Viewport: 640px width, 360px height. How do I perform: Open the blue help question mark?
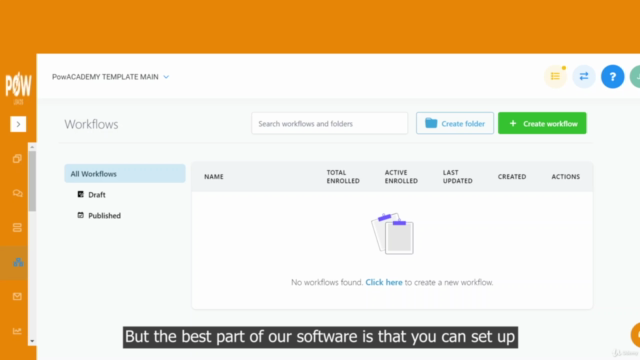tap(613, 76)
